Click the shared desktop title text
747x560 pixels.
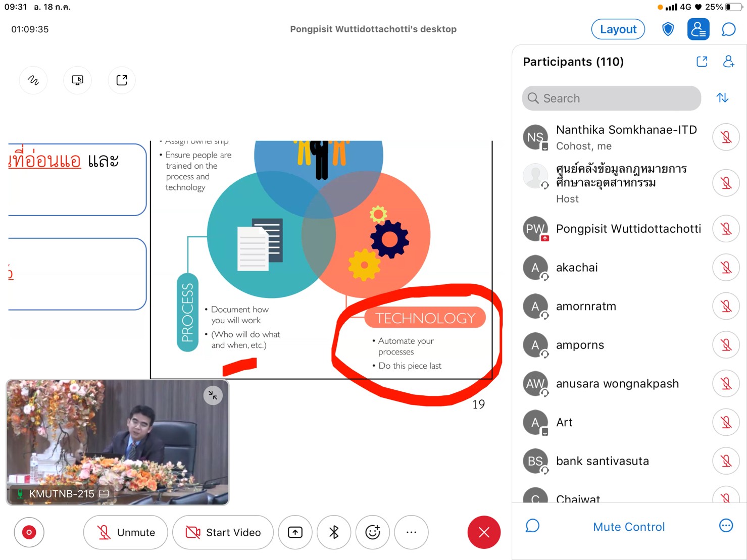click(373, 29)
